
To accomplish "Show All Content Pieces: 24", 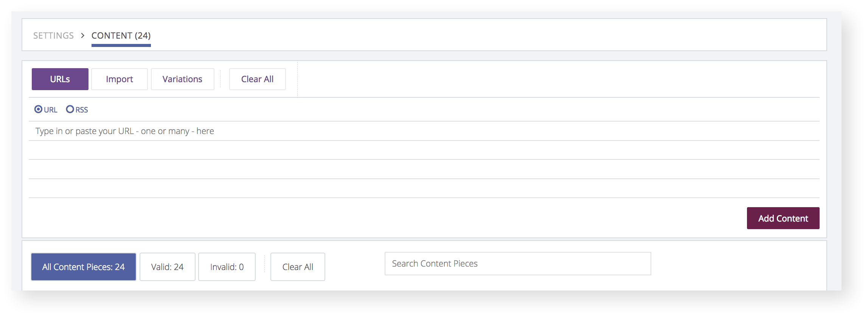I will (x=83, y=267).
